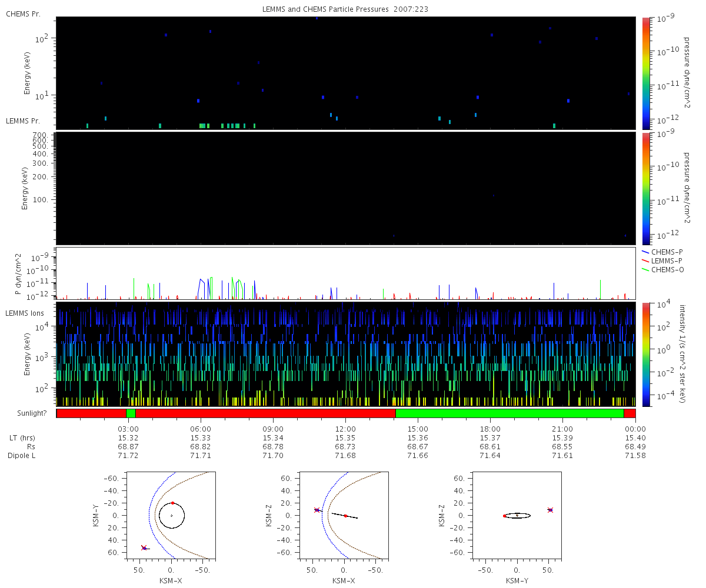This screenshot has width=706, height=588.
Task: Click the LEMMS-P red legend entry
Action: (x=662, y=260)
